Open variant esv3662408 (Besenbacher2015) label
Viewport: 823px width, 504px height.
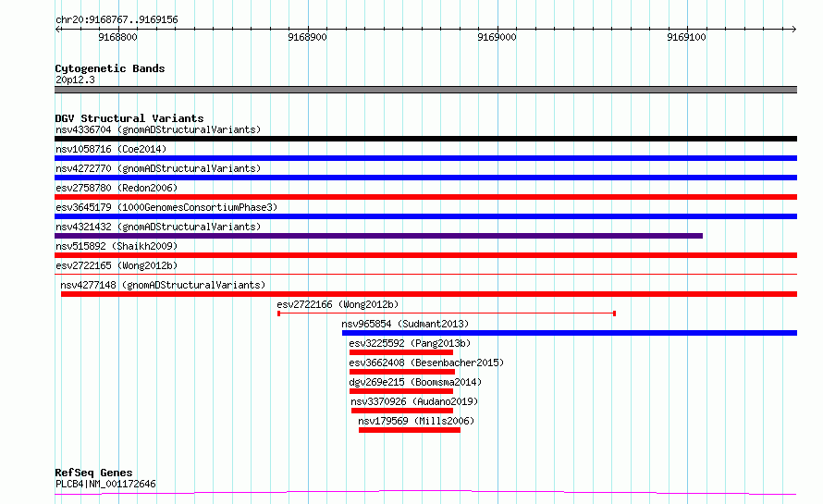click(426, 363)
